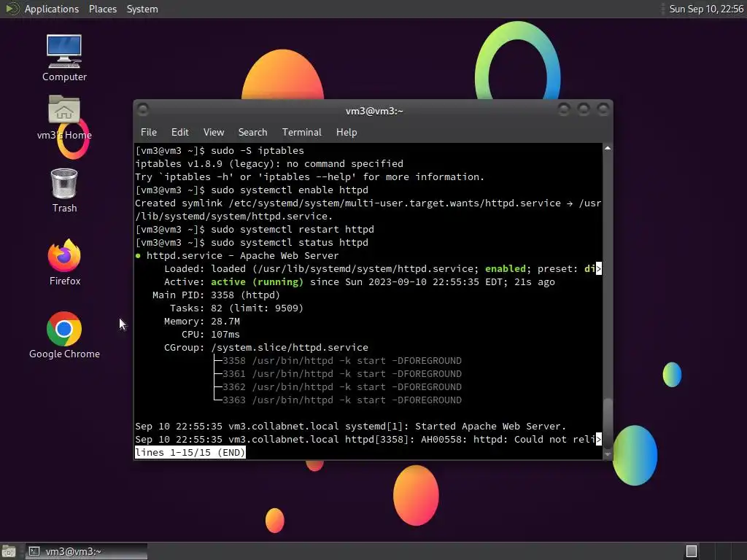Image resolution: width=747 pixels, height=560 pixels.
Task: Open the Terminal menu in menu bar
Action: (x=301, y=133)
